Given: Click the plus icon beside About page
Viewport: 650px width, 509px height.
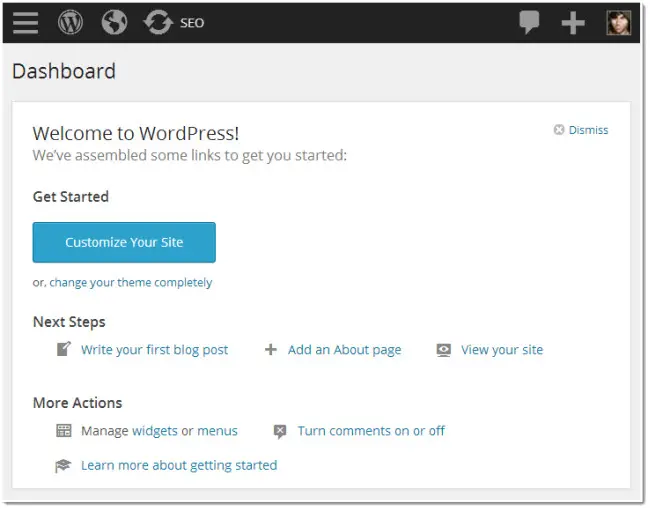Looking at the screenshot, I should (271, 349).
